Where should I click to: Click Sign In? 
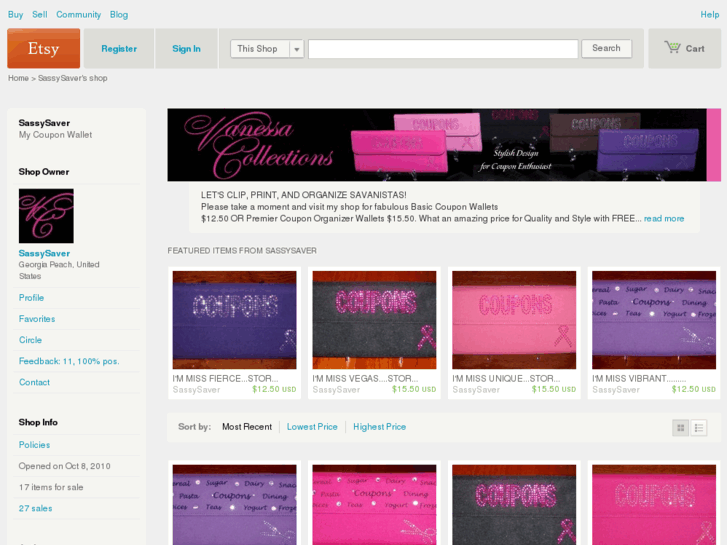tap(186, 49)
